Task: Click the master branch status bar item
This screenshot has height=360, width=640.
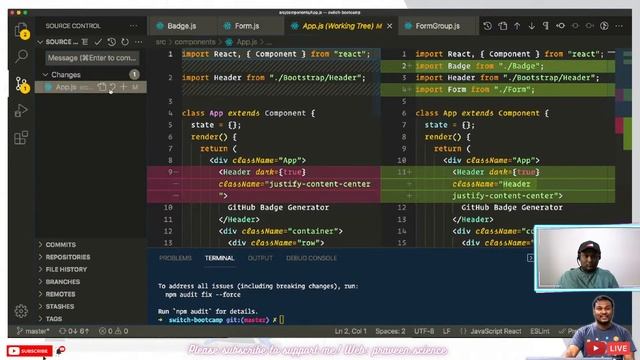Action: tap(33, 331)
